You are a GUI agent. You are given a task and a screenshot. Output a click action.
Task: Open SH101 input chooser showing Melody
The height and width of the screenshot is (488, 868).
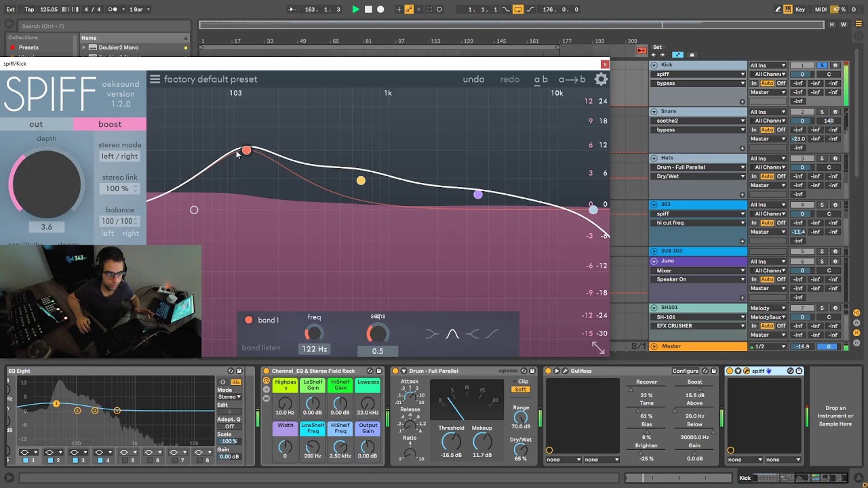click(768, 308)
